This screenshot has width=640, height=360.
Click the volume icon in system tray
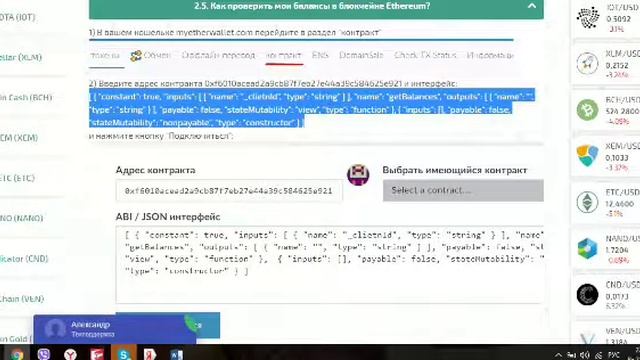point(584,355)
